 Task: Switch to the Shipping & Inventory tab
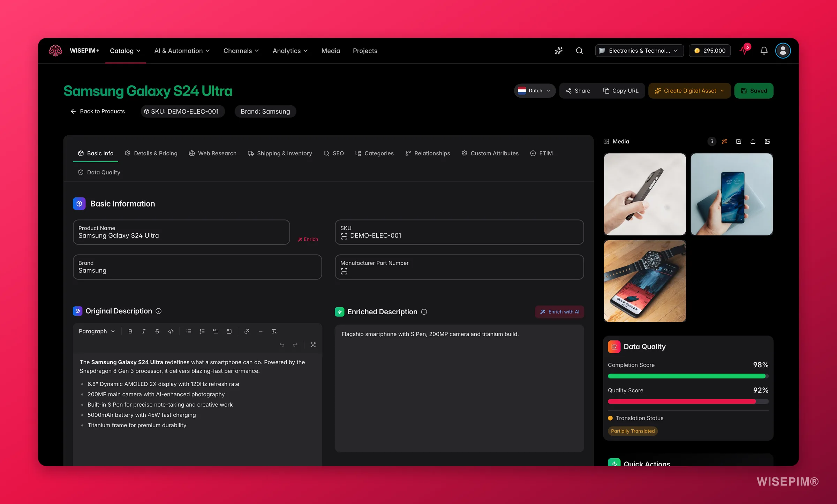point(280,153)
